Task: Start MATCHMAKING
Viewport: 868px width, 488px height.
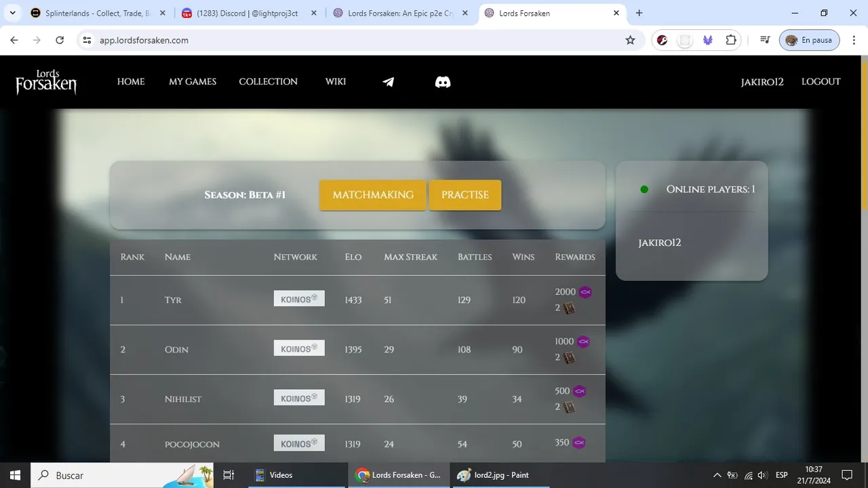Action: pyautogui.click(x=373, y=195)
